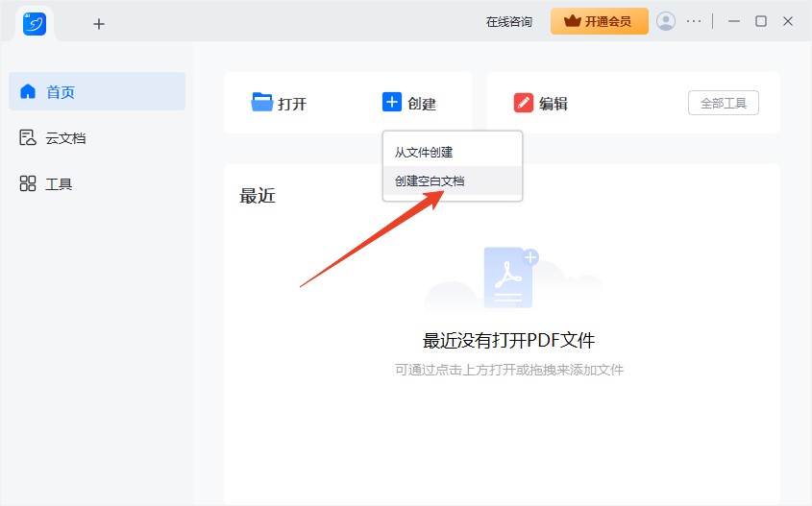Open a new tab with plus icon
Image resolution: width=812 pixels, height=506 pixels.
(98, 24)
